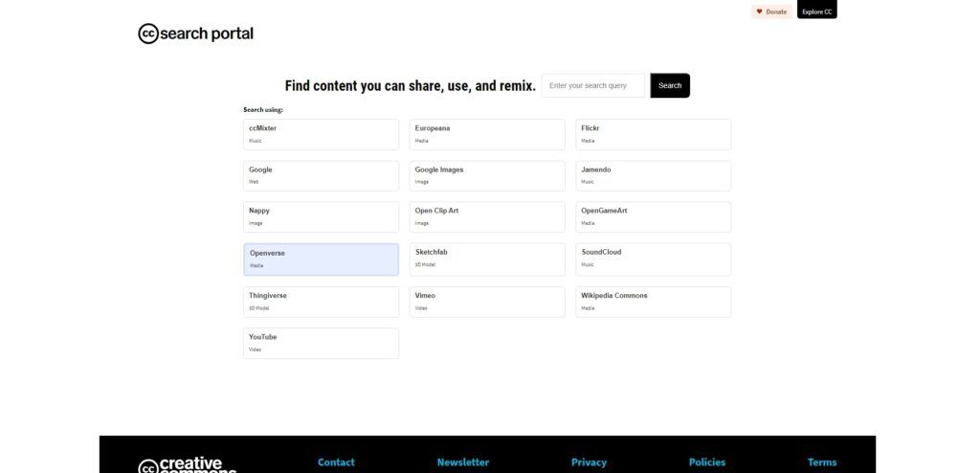The width and height of the screenshot is (980, 473).
Task: Click the Creative Commons footer logo
Action: pos(188,465)
